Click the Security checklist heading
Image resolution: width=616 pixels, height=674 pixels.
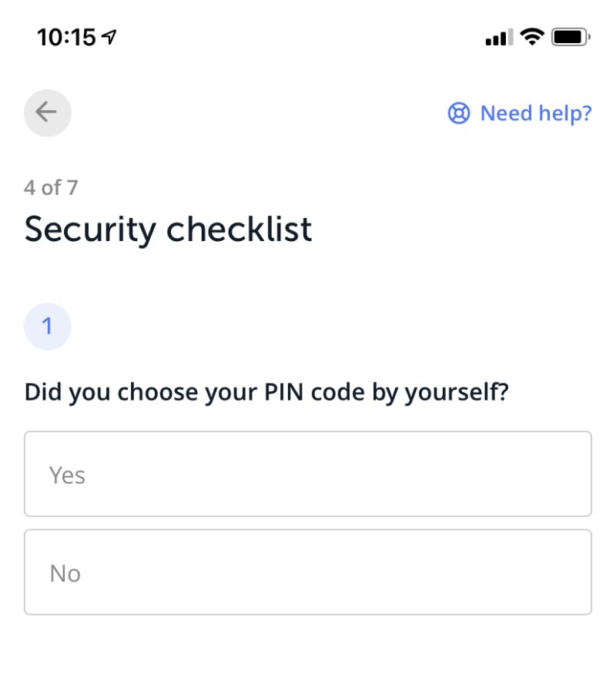pos(168,230)
